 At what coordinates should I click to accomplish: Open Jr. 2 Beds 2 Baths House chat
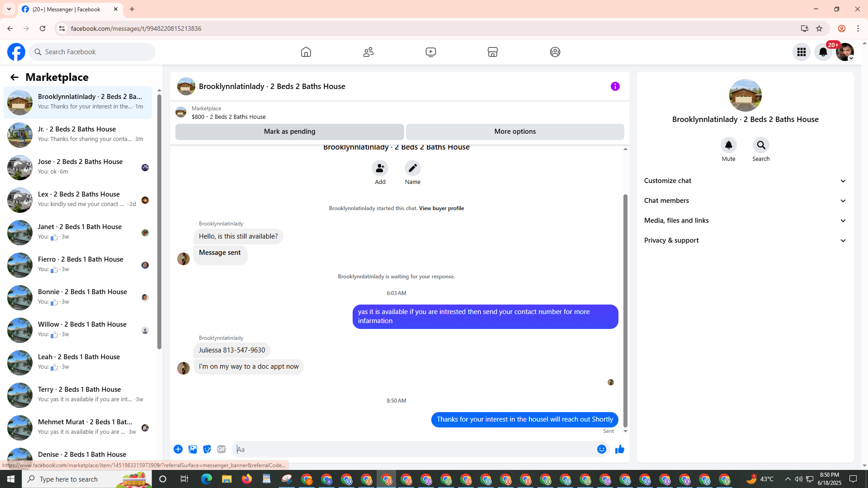[x=78, y=134]
